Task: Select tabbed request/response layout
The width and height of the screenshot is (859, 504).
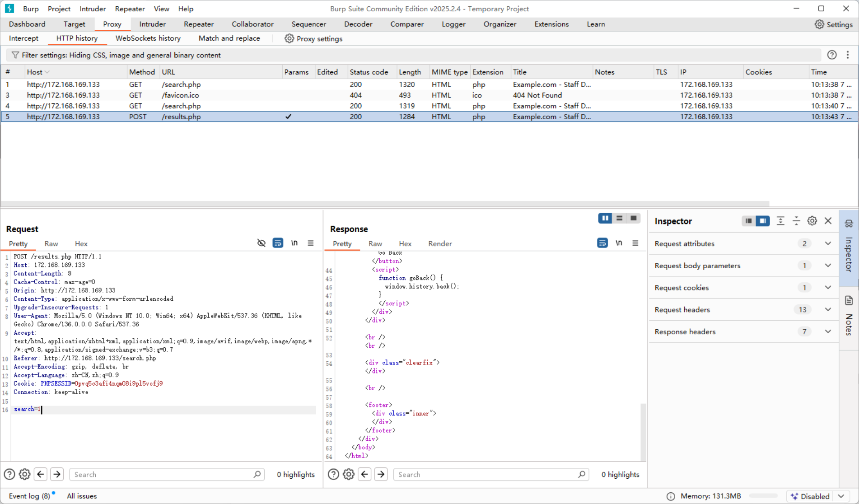Action: (x=634, y=219)
